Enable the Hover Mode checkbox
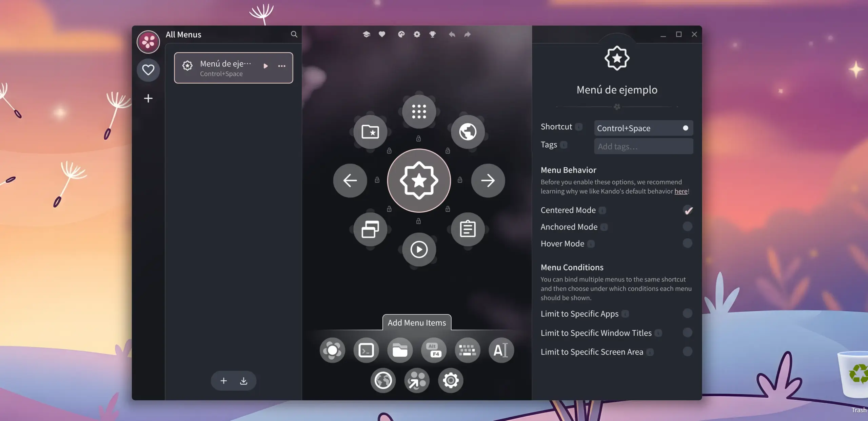This screenshot has height=421, width=868. point(688,243)
